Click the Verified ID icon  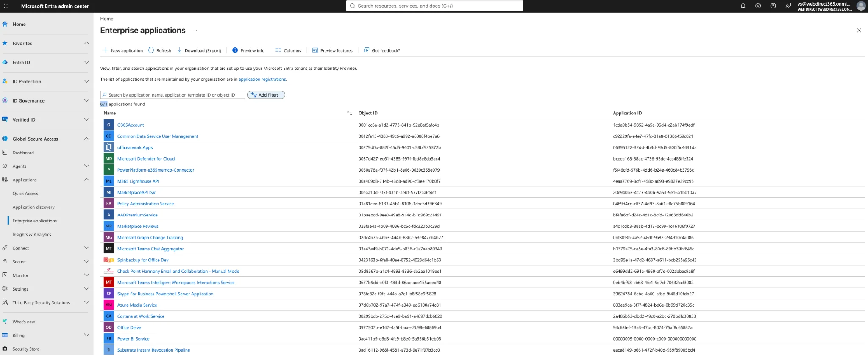pyautogui.click(x=5, y=119)
